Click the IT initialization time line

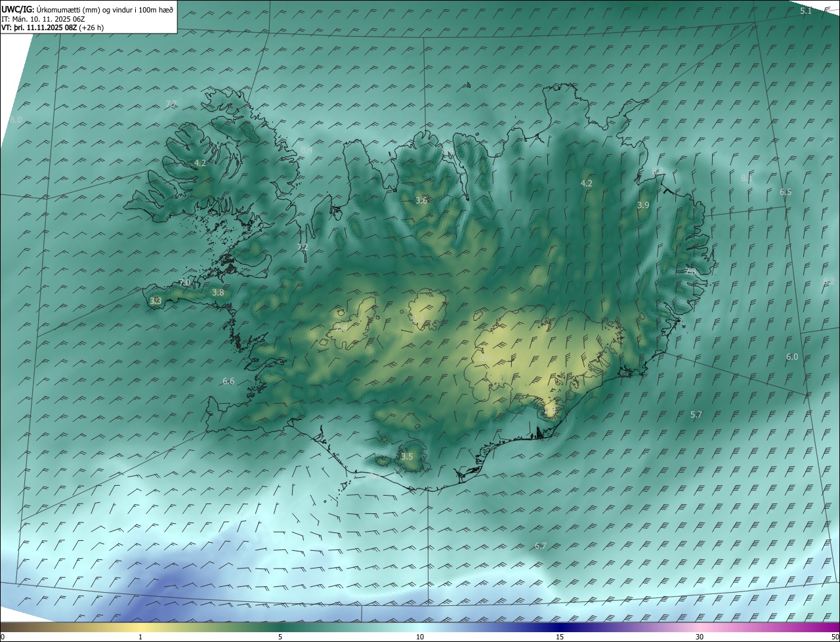(43, 18)
